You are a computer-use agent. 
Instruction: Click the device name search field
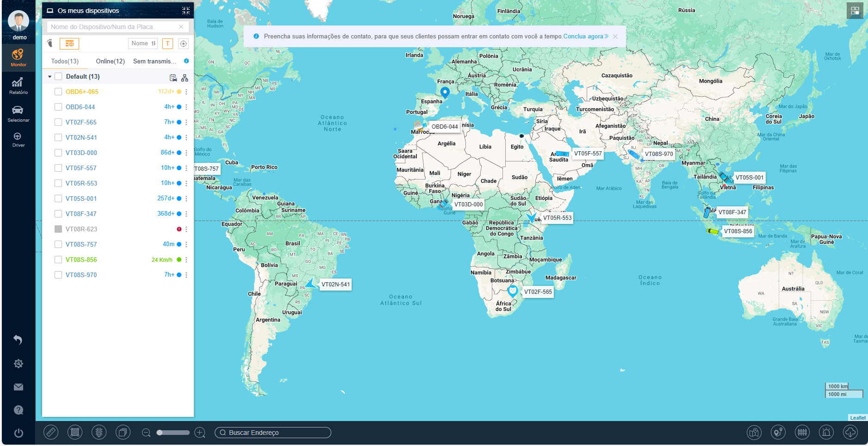tap(118, 27)
